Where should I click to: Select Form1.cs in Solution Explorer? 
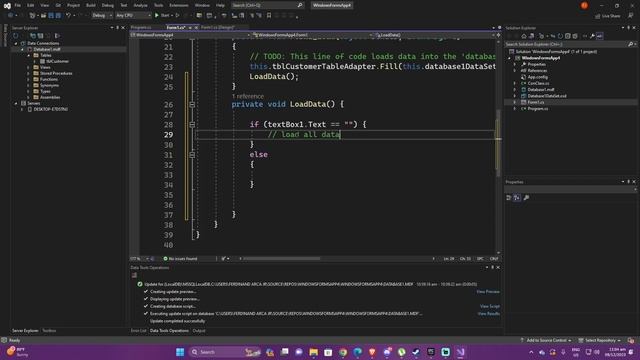point(536,102)
